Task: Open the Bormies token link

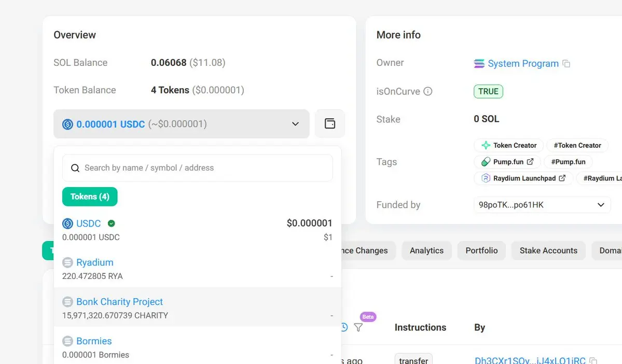Action: [94, 341]
